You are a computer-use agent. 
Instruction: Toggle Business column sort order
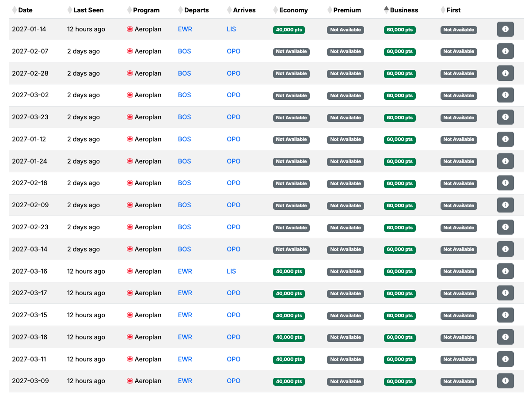click(x=401, y=10)
